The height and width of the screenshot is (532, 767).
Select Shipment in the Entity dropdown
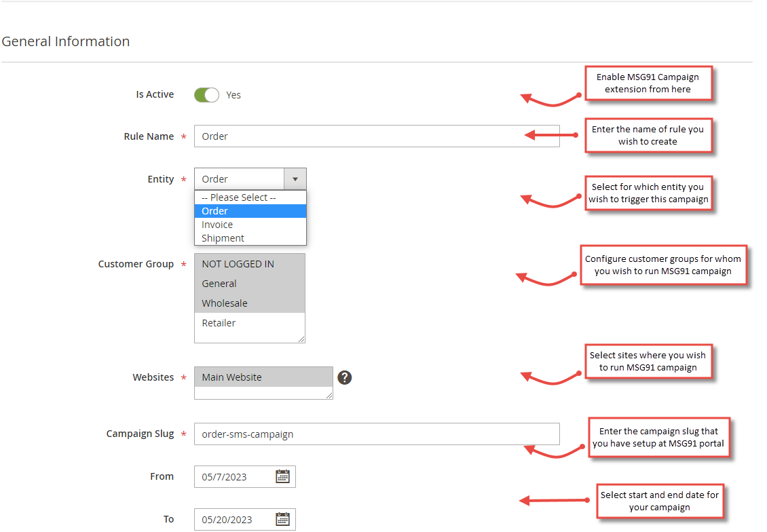click(223, 237)
